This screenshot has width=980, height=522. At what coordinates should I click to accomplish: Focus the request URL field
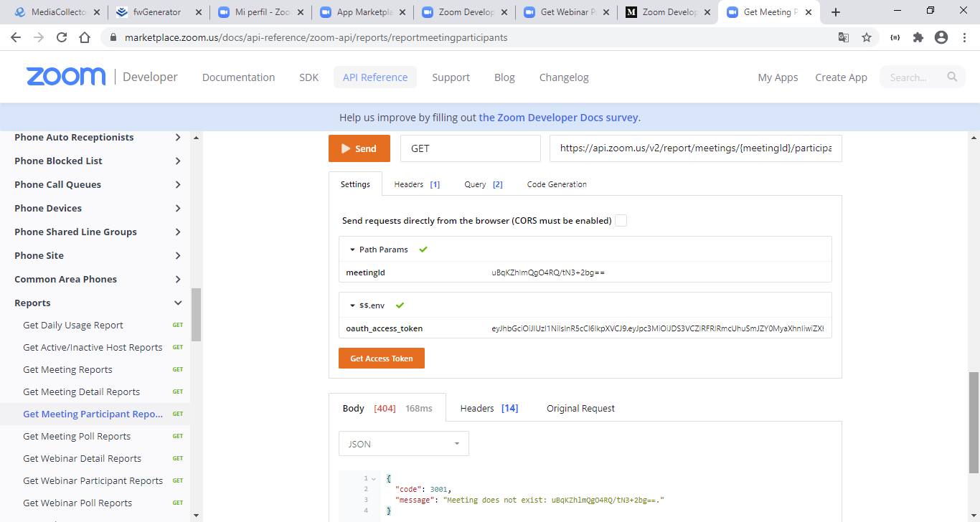click(x=695, y=148)
